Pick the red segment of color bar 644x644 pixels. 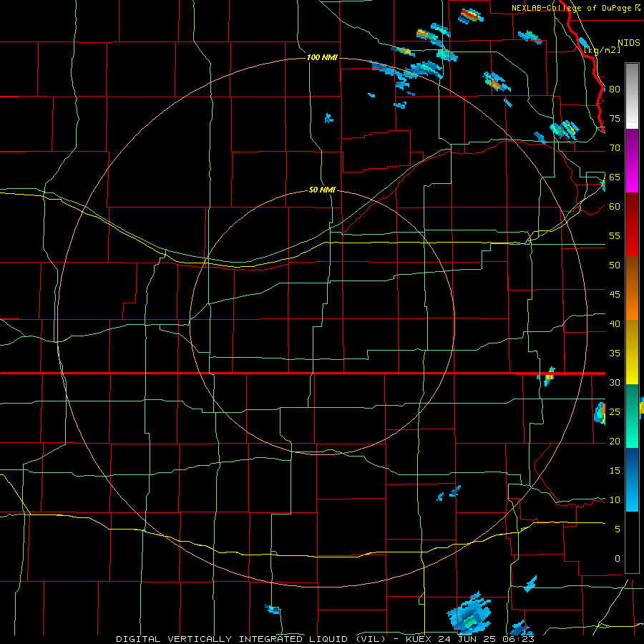click(x=632, y=225)
